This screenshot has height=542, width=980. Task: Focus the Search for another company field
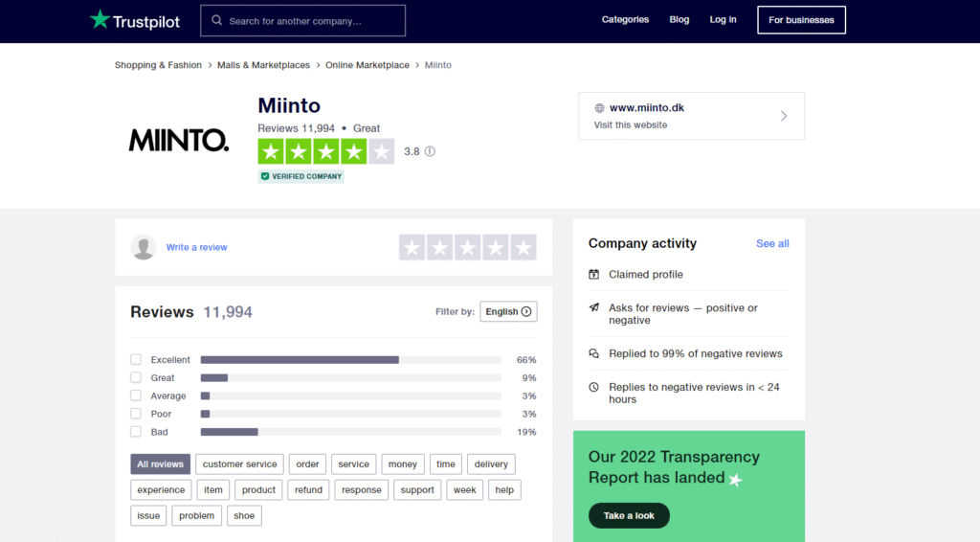303,21
